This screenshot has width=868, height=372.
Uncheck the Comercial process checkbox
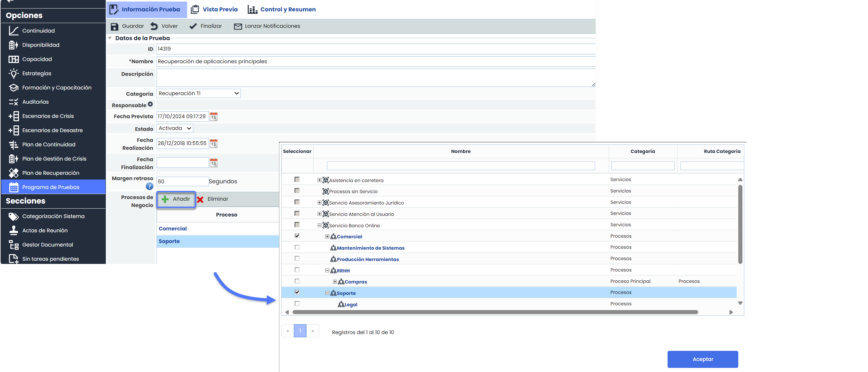(x=297, y=236)
